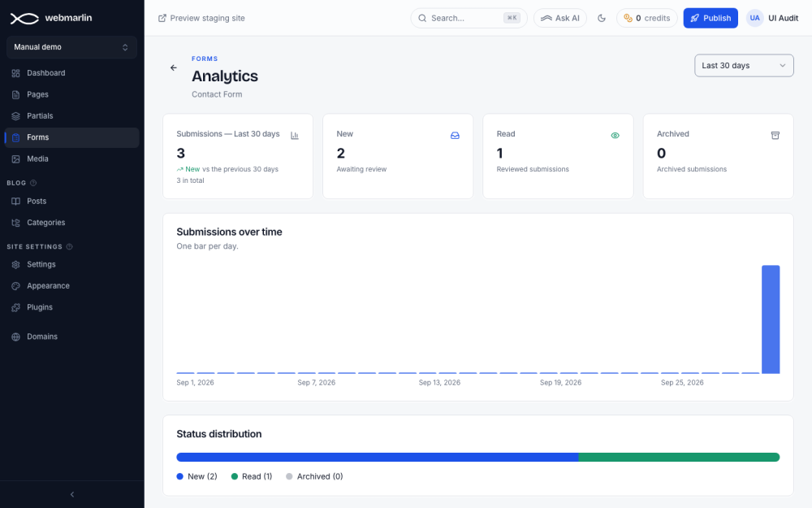Collapse the sidebar with the chevron
Image resolution: width=812 pixels, height=508 pixels.
(x=72, y=494)
